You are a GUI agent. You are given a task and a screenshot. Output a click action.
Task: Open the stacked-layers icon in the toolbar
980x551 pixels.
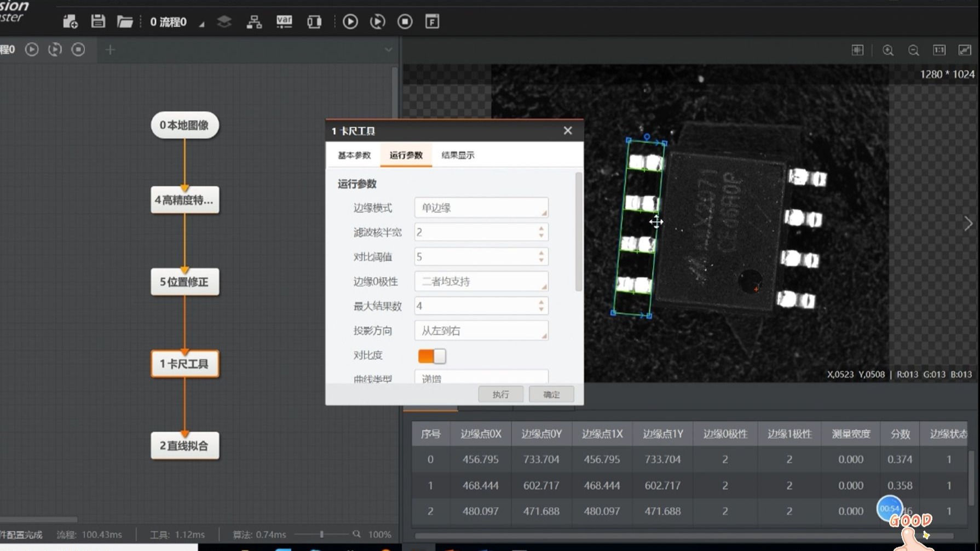[224, 21]
